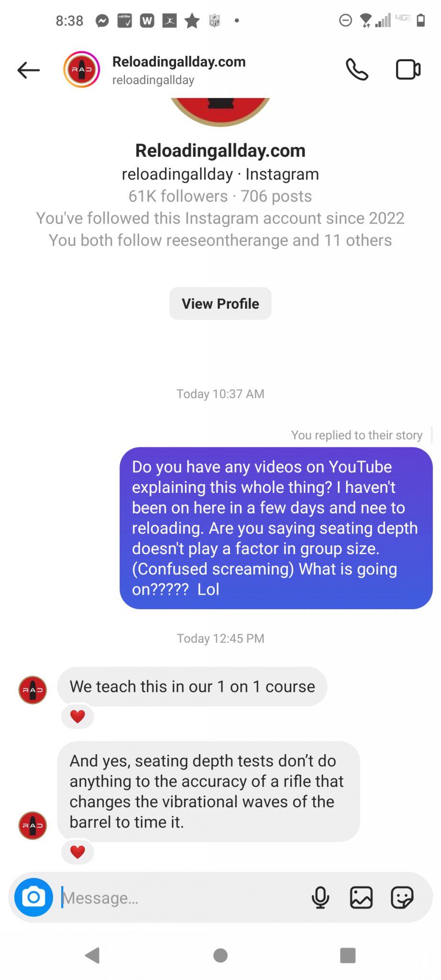The height and width of the screenshot is (980, 441).
Task: Open Reloadingallday.com header name
Action: [x=179, y=62]
